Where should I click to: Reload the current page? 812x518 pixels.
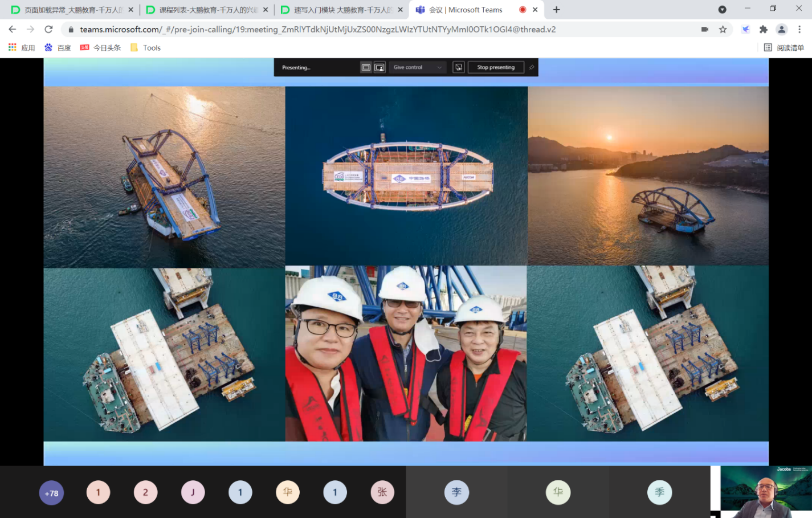pos(48,30)
